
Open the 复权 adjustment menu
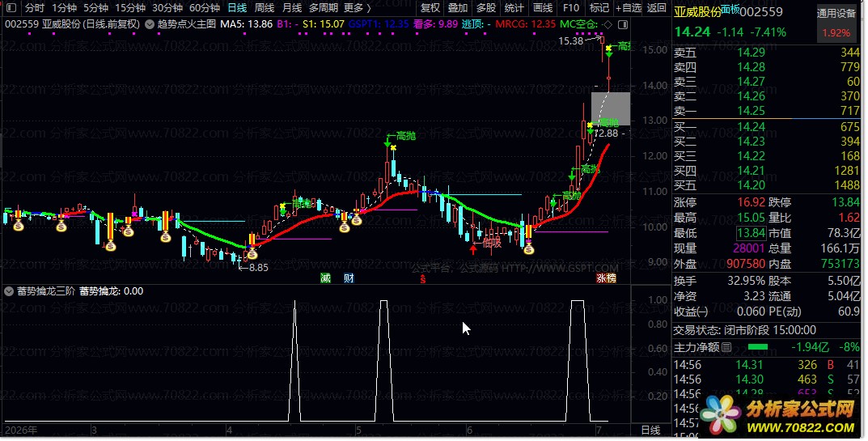(430, 8)
